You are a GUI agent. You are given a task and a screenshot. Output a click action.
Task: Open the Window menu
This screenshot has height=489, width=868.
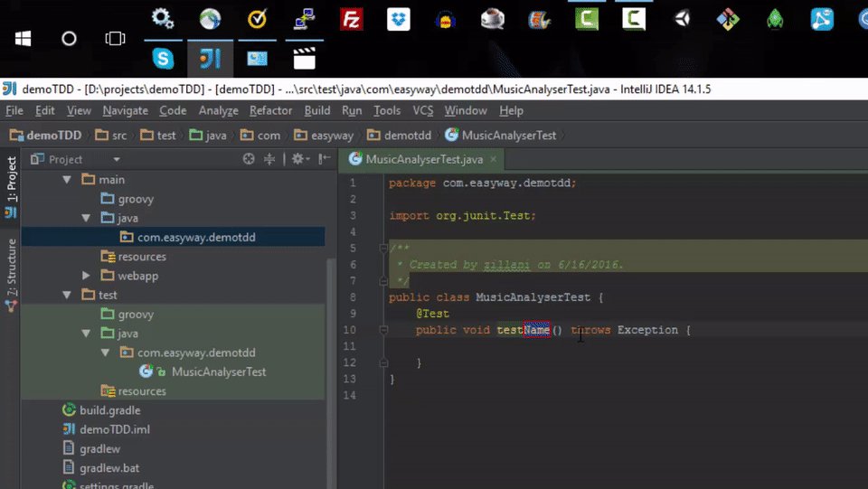[x=466, y=110]
